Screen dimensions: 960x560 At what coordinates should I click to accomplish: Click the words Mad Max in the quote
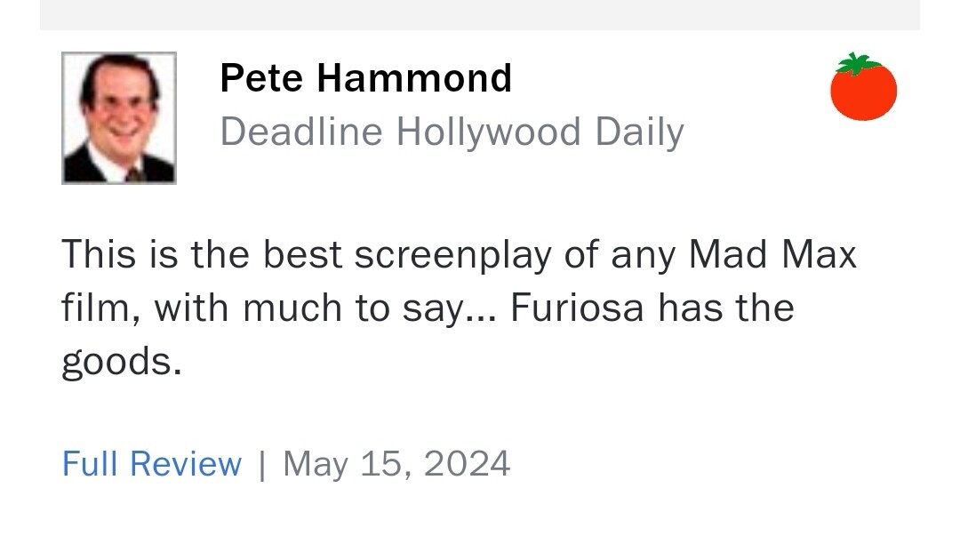tap(772, 255)
